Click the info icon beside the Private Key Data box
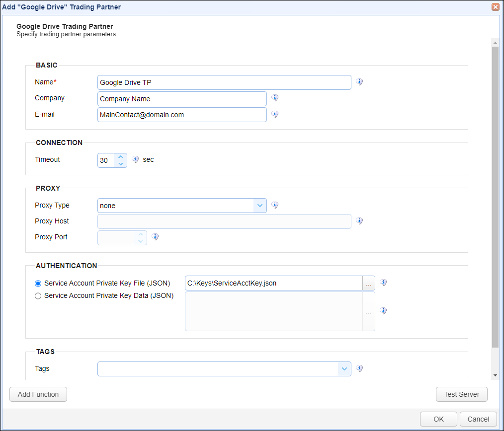This screenshot has width=504, height=431. pos(383,310)
